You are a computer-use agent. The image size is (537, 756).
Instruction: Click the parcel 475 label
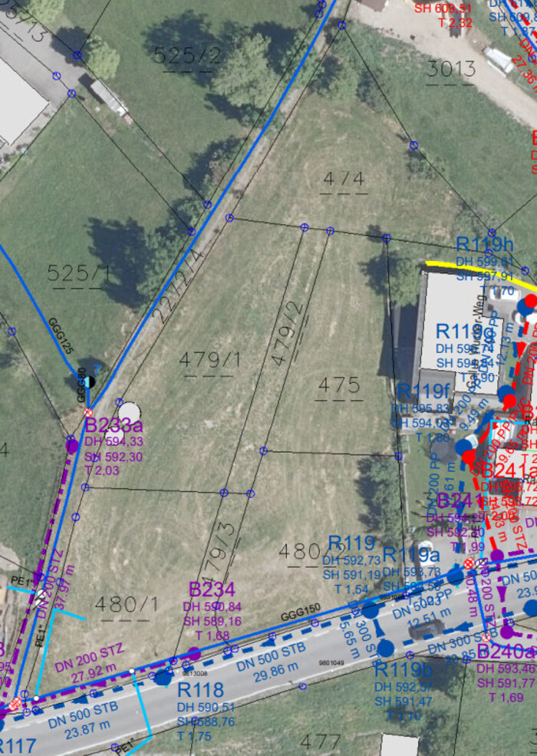[339, 385]
